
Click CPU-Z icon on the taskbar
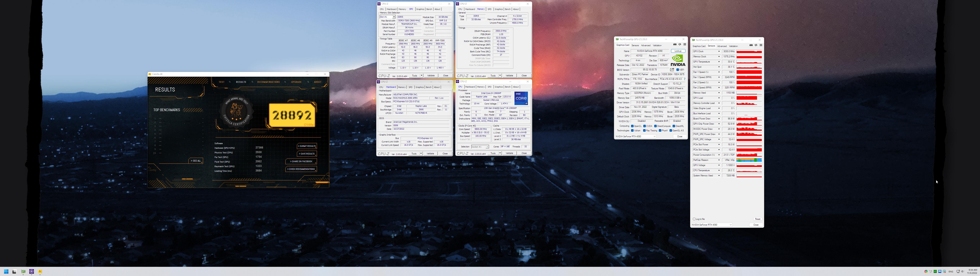32,271
